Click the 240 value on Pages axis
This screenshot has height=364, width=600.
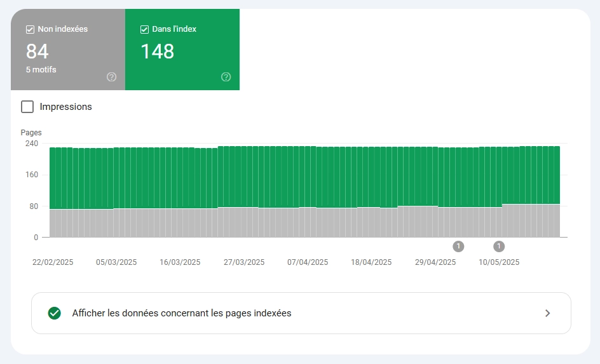coord(31,144)
